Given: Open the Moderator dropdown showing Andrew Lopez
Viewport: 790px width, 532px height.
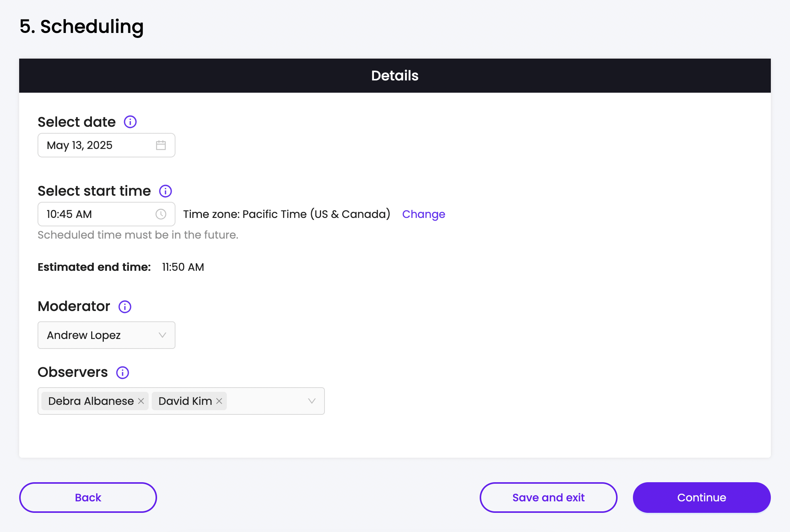Looking at the screenshot, I should point(107,335).
